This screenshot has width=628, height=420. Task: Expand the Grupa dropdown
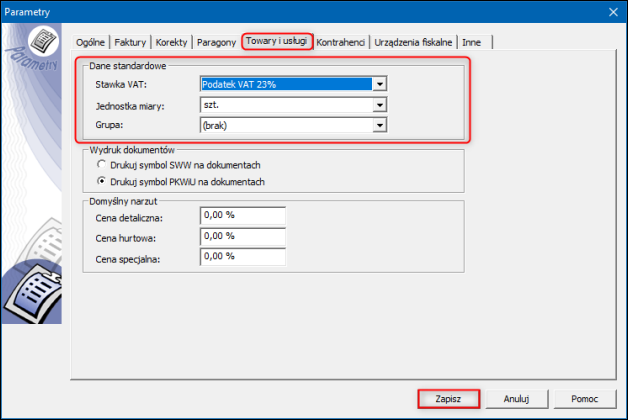click(x=379, y=125)
